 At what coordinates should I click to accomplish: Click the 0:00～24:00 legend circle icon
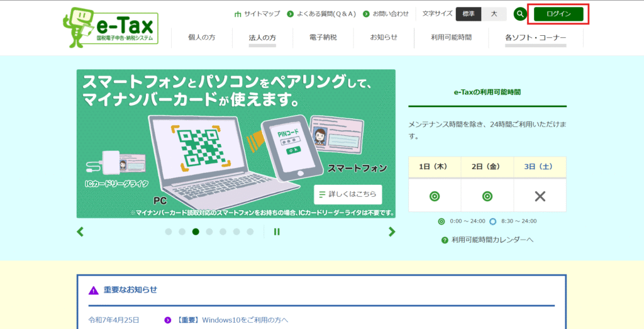441,221
